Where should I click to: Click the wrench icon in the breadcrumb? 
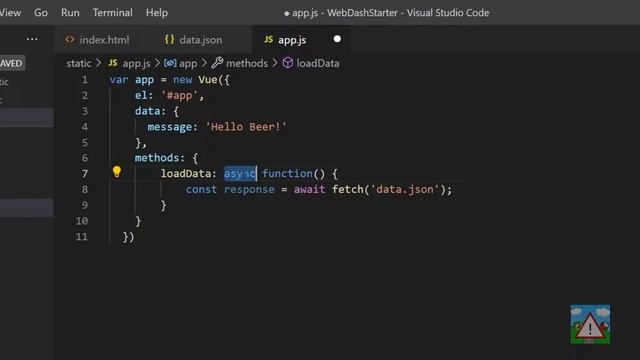[217, 63]
